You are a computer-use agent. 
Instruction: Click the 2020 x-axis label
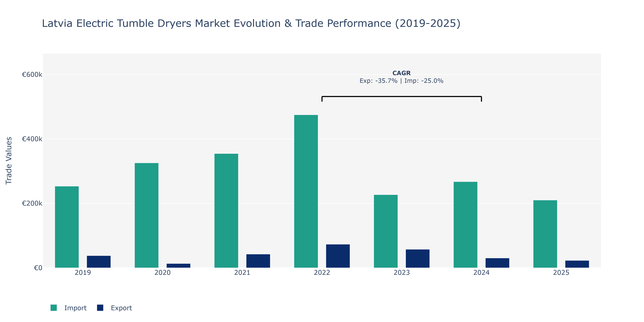(x=162, y=272)
